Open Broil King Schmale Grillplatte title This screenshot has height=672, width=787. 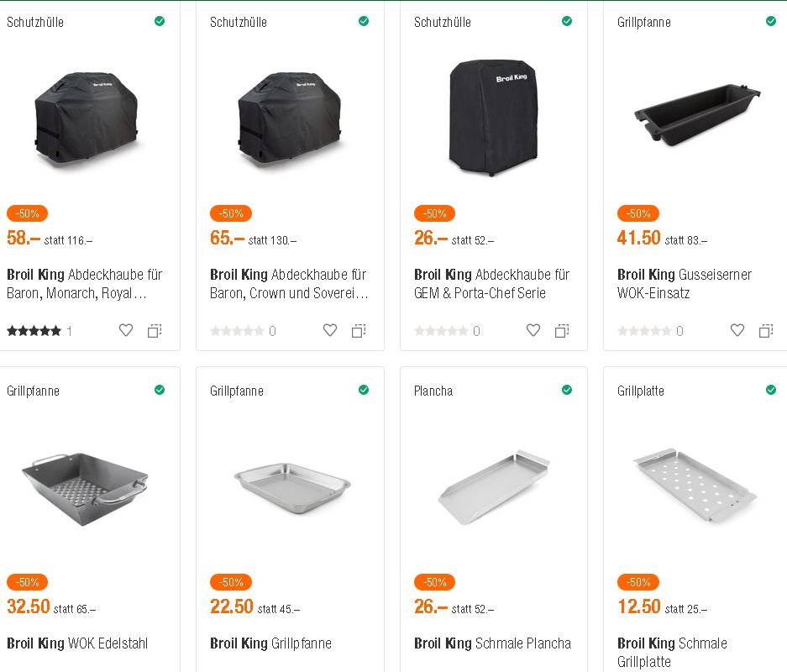pos(672,652)
